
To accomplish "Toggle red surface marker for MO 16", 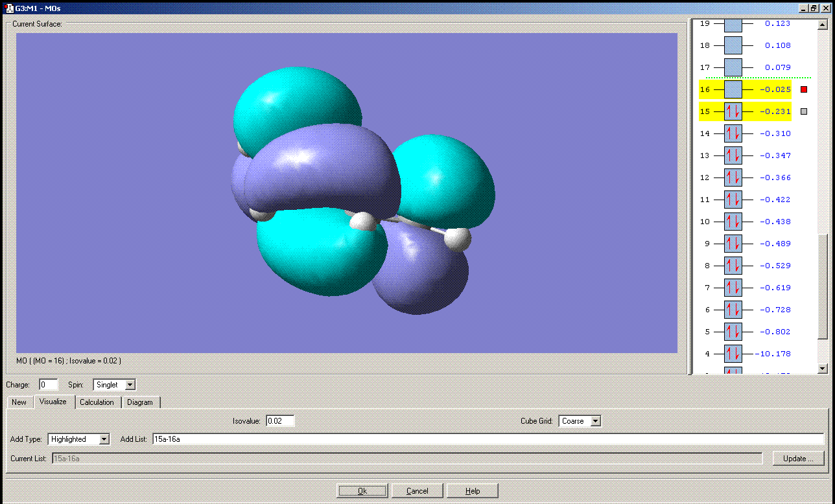I will (804, 89).
